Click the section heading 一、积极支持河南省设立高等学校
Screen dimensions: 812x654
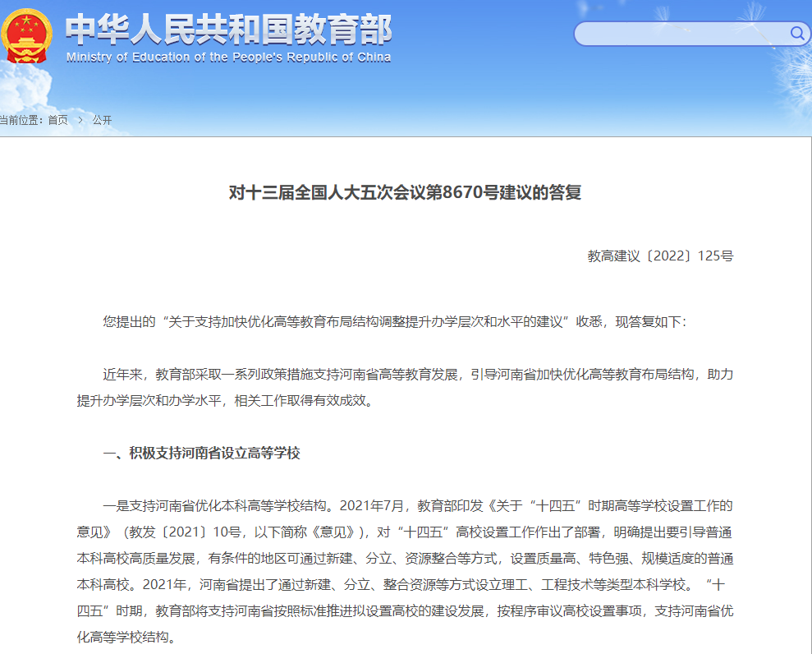pyautogui.click(x=201, y=453)
